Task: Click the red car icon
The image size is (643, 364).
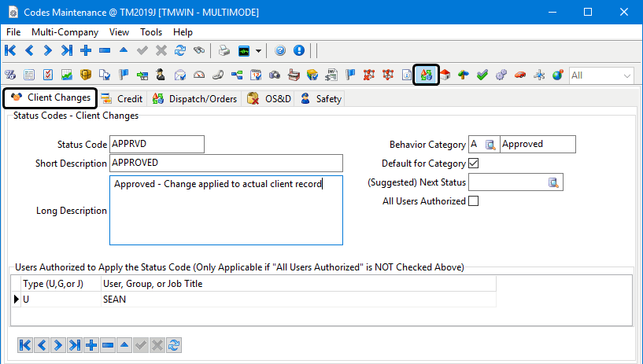Action: (x=519, y=75)
